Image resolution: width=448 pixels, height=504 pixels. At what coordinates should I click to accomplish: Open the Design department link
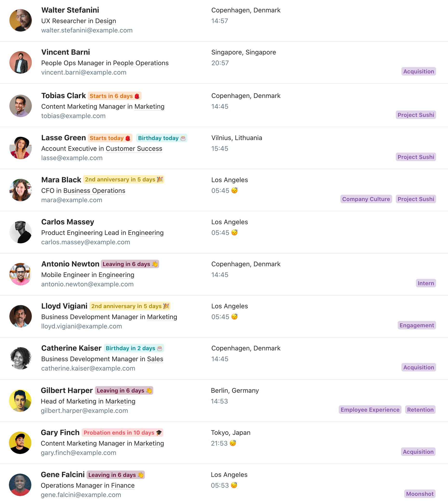[x=105, y=21]
